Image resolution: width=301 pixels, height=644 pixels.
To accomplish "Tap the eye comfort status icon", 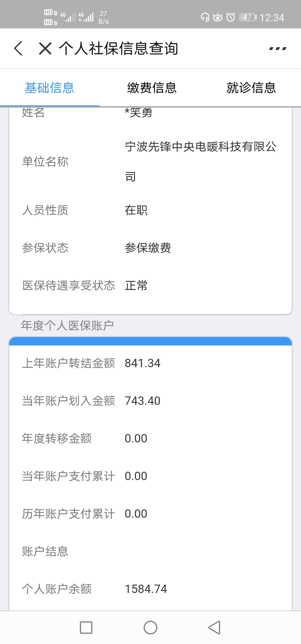I will click(218, 17).
